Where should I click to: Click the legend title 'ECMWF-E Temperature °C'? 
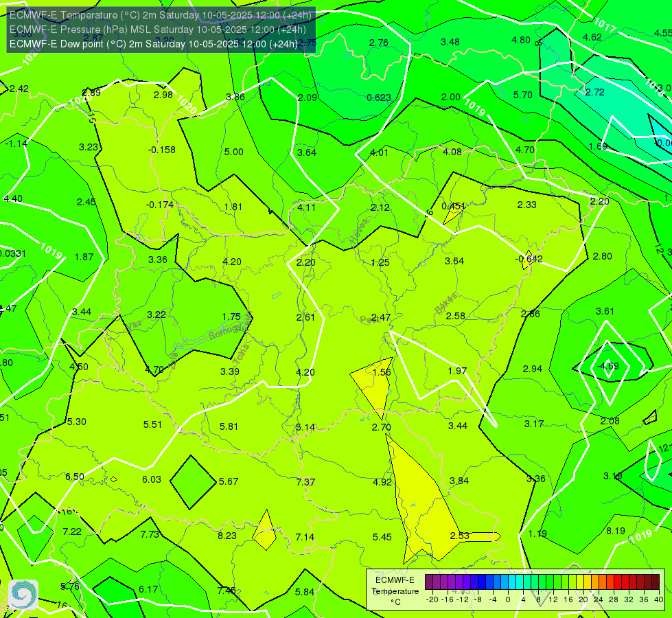(395, 591)
